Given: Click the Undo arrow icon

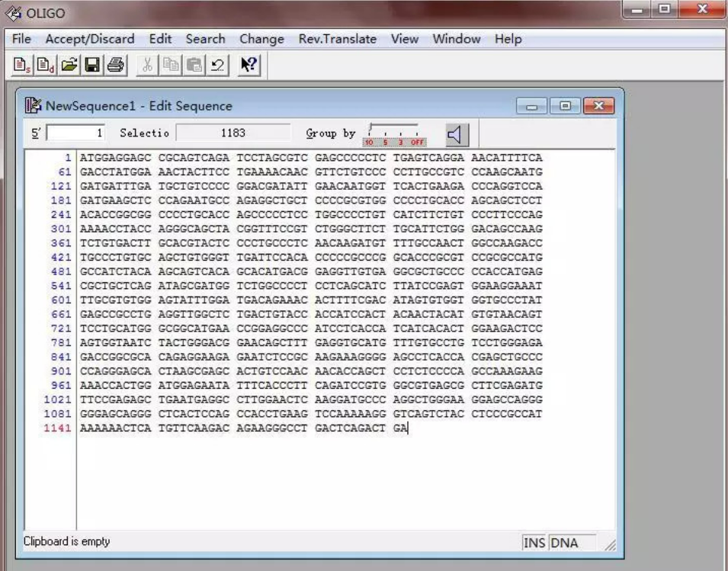Looking at the screenshot, I should pos(217,65).
